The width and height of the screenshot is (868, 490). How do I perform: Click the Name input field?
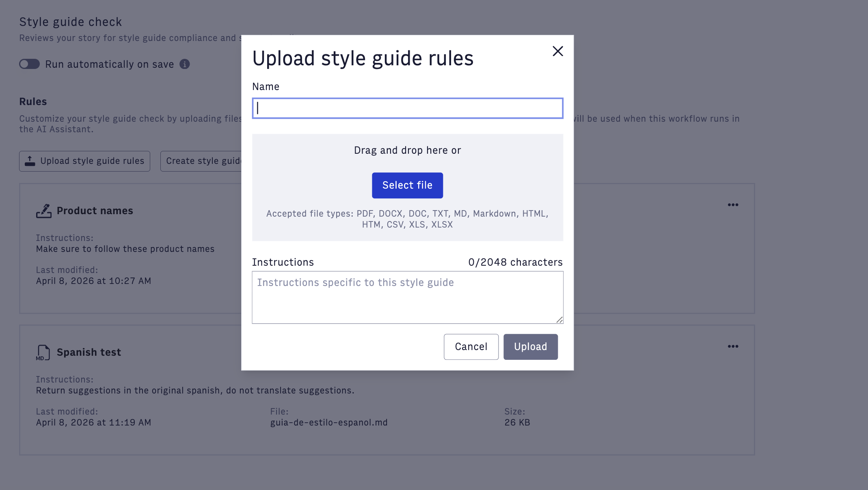pos(407,108)
